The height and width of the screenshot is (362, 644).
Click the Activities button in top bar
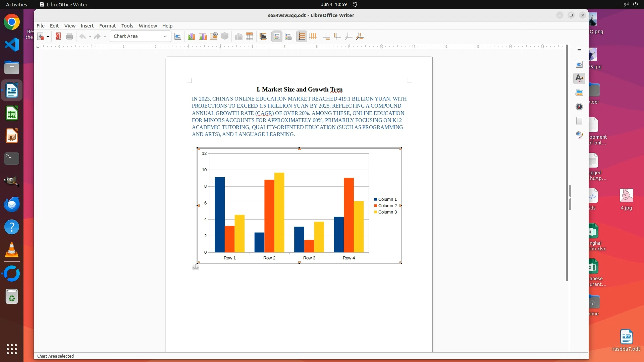pyautogui.click(x=16, y=4)
